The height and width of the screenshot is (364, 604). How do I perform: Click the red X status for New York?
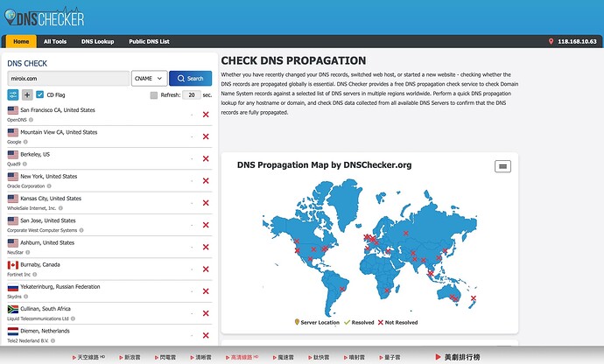(x=206, y=180)
